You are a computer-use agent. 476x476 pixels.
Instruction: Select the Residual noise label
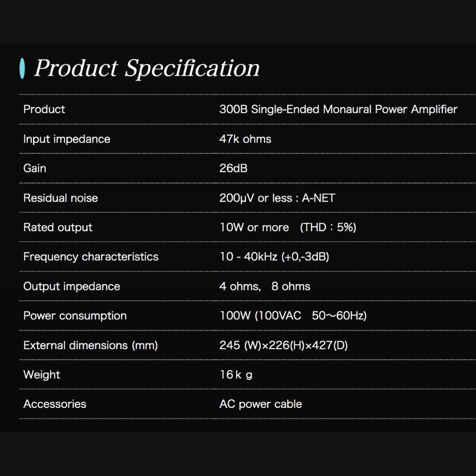60,198
